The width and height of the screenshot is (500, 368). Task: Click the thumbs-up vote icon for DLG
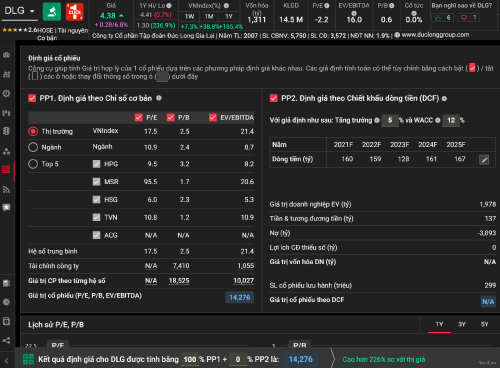coord(438,18)
